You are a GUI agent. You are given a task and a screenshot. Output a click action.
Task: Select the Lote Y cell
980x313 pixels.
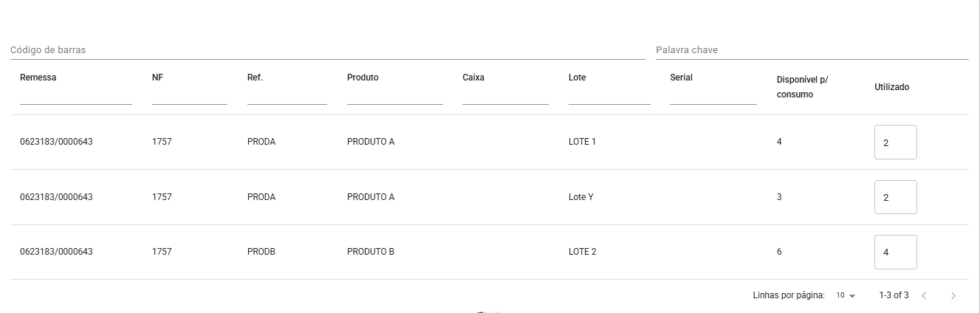point(581,197)
